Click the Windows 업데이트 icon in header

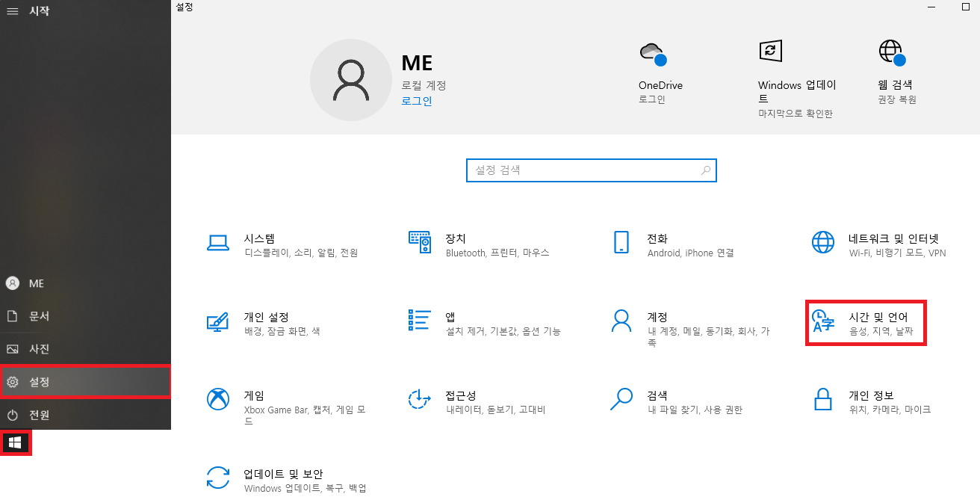click(x=770, y=51)
